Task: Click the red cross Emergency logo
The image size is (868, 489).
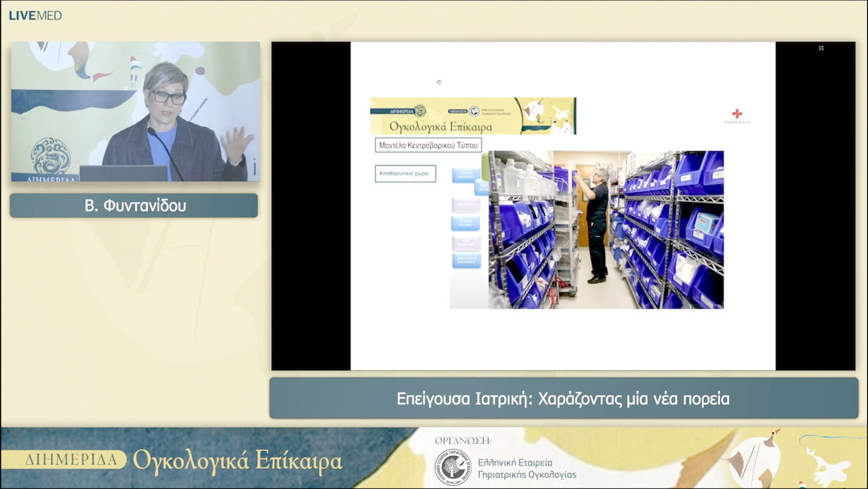Action: pyautogui.click(x=736, y=116)
